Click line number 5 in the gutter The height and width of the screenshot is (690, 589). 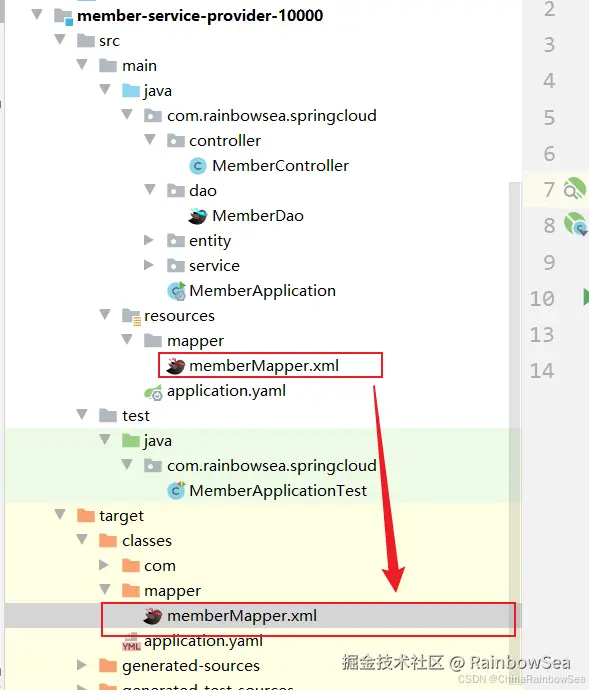549,117
